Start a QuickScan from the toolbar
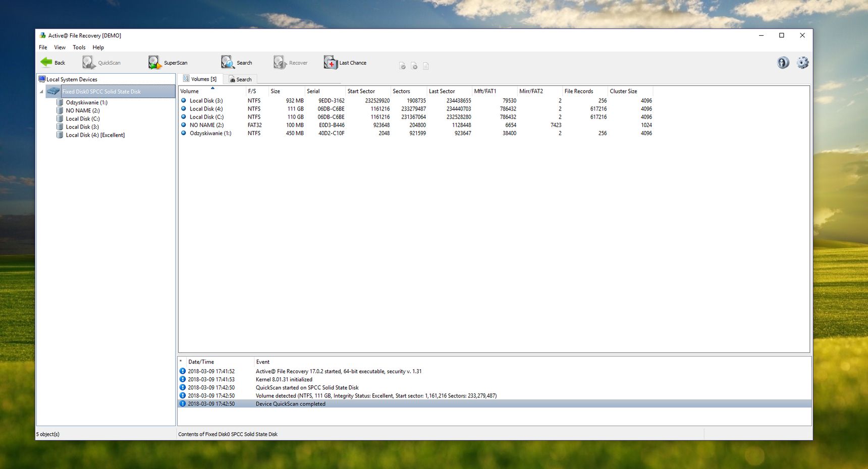 click(101, 63)
